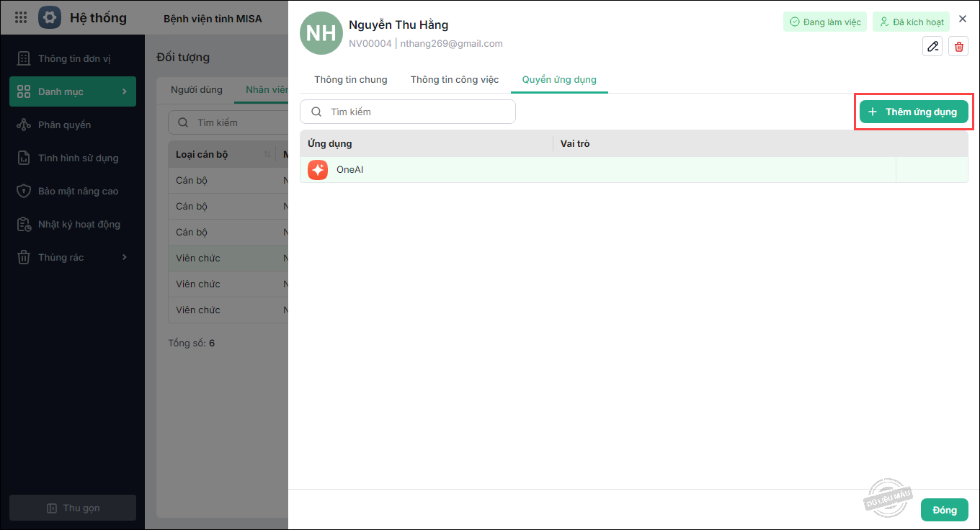Focus the background list Tìm kiếm field
The height and width of the screenshot is (530, 980).
click(x=228, y=122)
